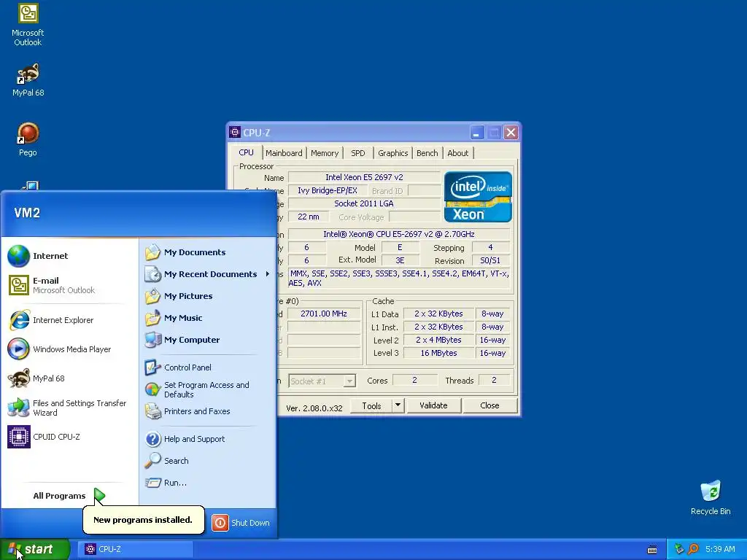
Task: Expand All Programs list
Action: [69, 496]
